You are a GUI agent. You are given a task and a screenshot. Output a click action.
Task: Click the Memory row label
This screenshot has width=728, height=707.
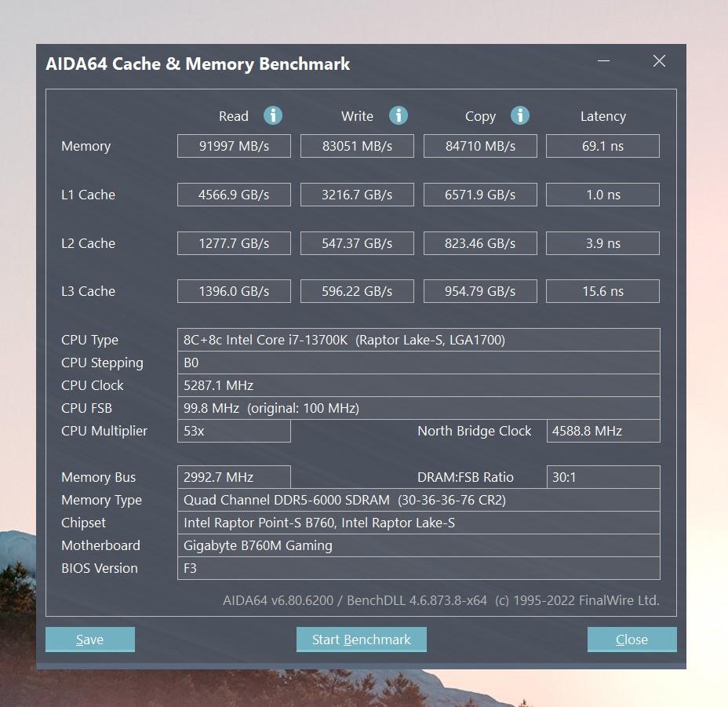(86, 146)
